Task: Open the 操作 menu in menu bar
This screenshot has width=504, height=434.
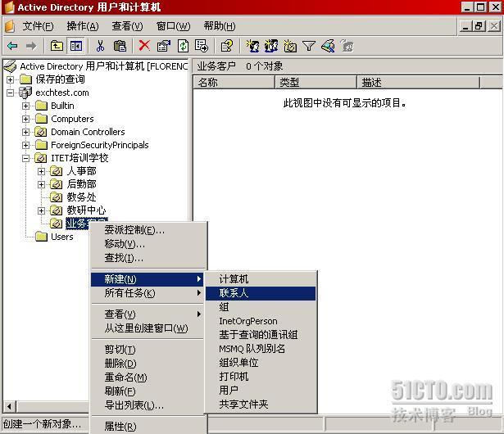Action: 83,26
